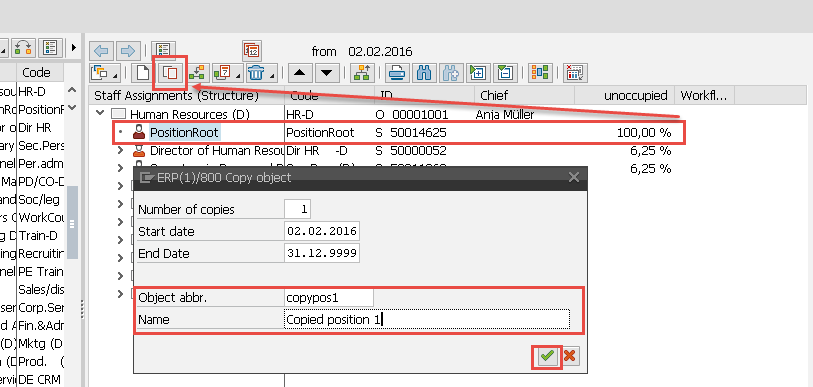Click the Create new object icon

click(142, 73)
